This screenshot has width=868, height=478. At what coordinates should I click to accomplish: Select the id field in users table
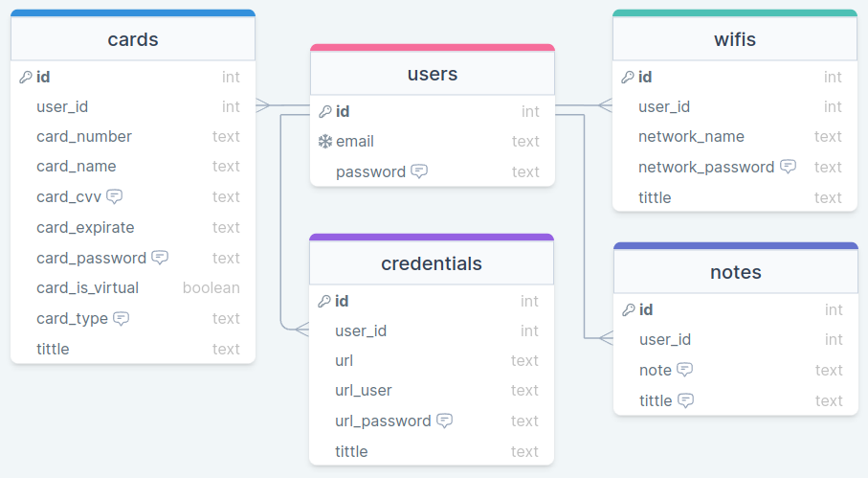[x=433, y=111]
